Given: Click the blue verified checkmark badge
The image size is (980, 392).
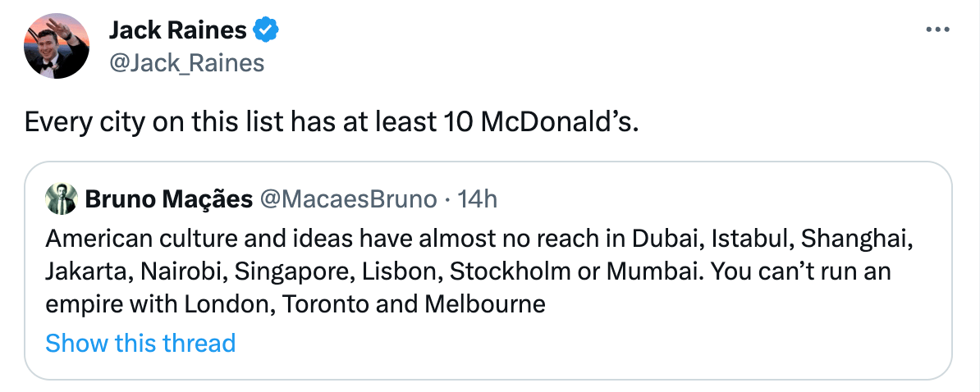Looking at the screenshot, I should pyautogui.click(x=267, y=30).
